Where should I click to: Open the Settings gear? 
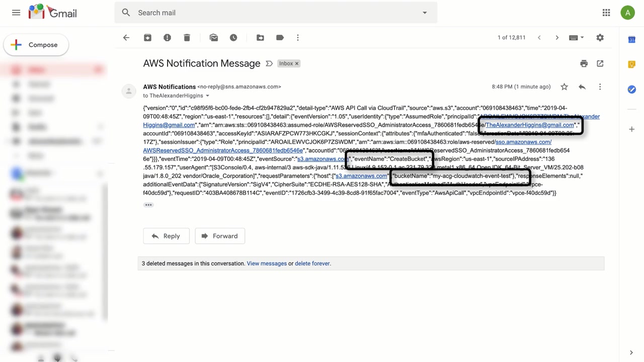[x=600, y=38]
